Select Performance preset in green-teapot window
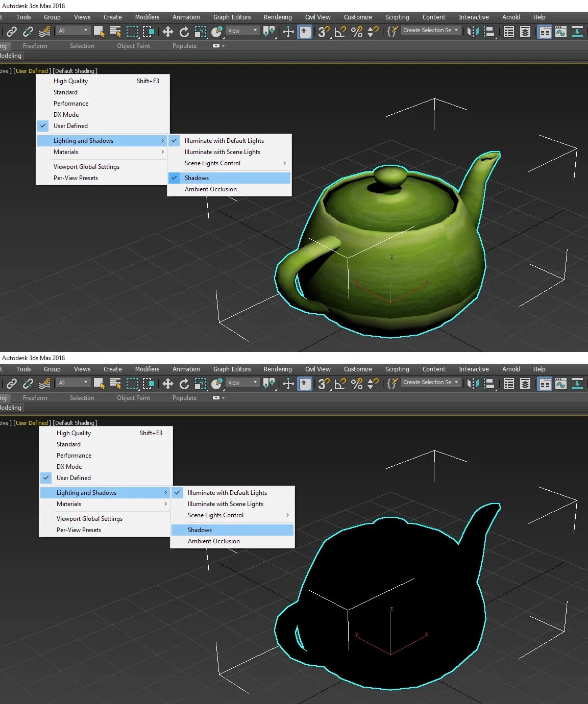Image resolution: width=588 pixels, height=704 pixels. pos(102,104)
